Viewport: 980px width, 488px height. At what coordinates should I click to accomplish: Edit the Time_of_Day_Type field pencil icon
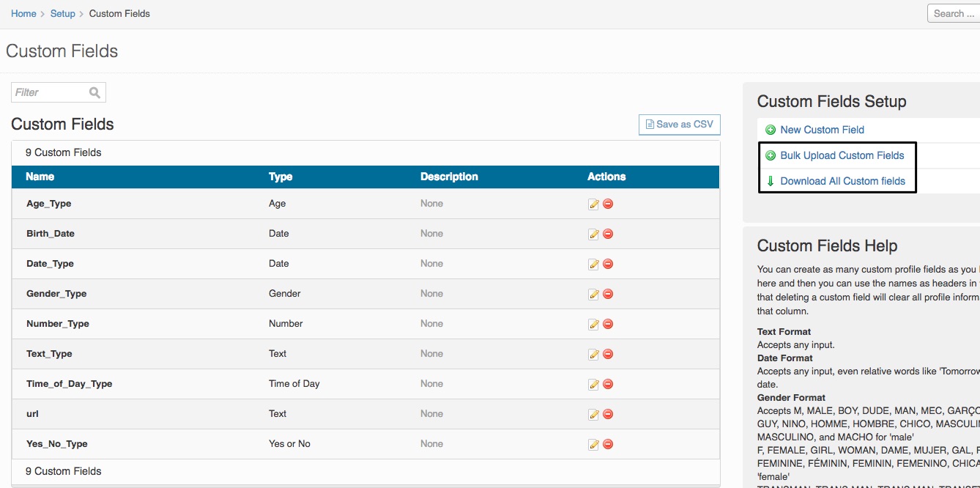click(x=594, y=384)
